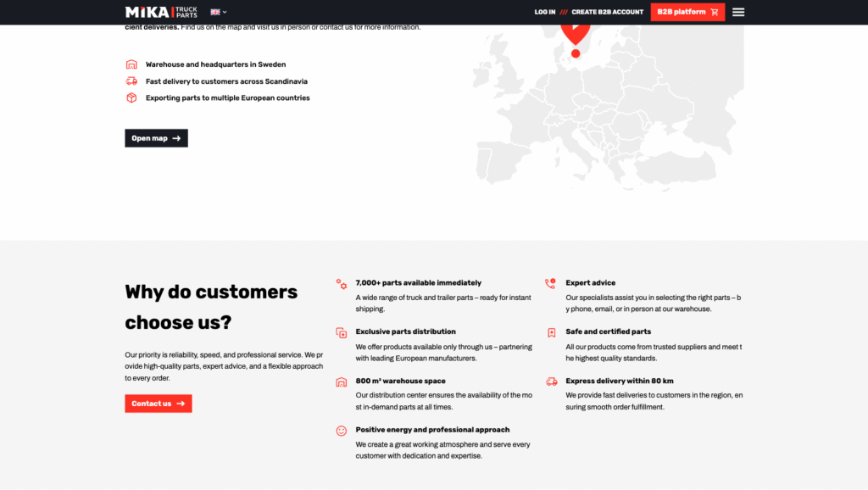Click the 800 m² warehouse space icon
The image size is (868, 490).
point(342,381)
